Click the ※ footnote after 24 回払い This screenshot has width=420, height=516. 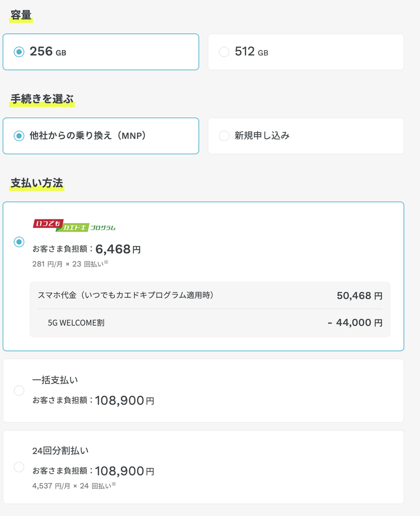114,485
